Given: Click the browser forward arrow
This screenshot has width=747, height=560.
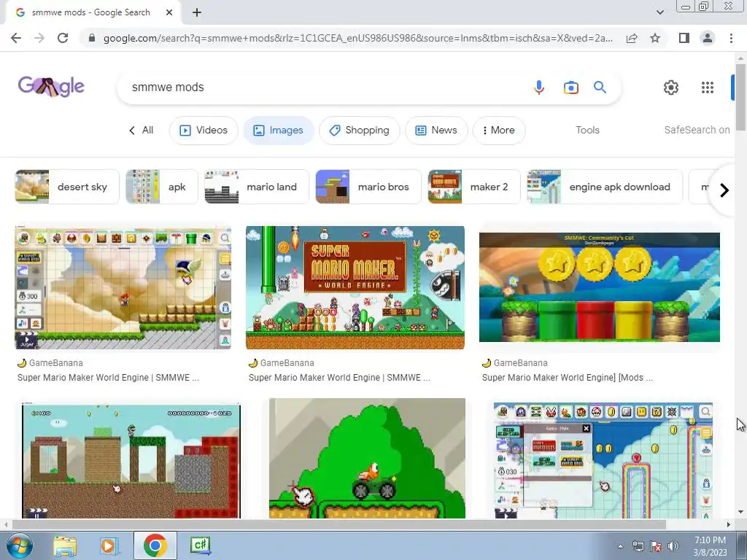Looking at the screenshot, I should coord(39,38).
